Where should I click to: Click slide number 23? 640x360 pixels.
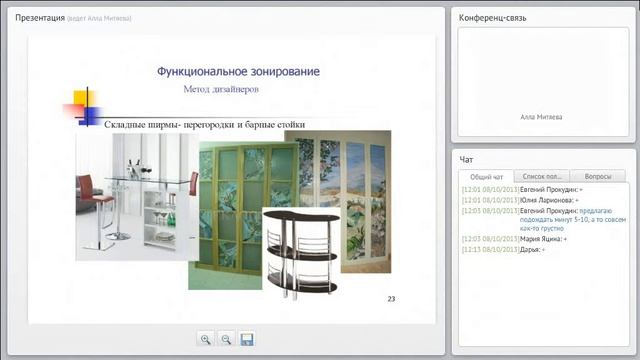tap(391, 299)
